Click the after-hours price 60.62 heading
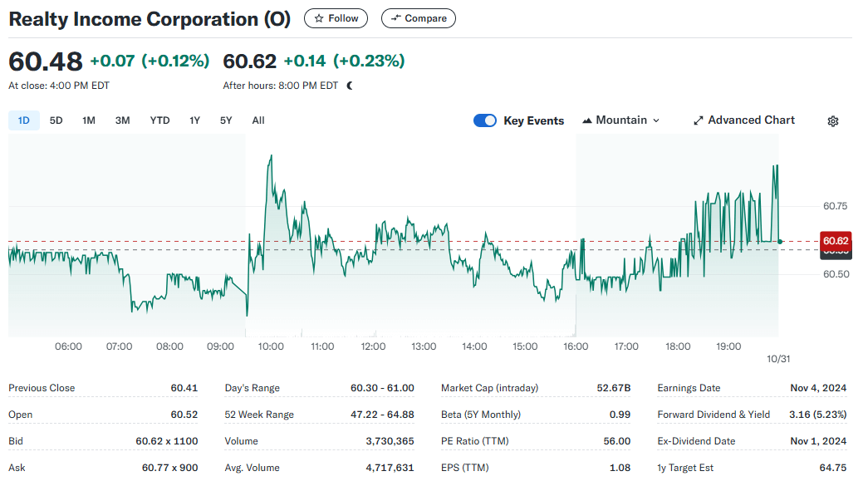The image size is (868, 486). tap(250, 61)
